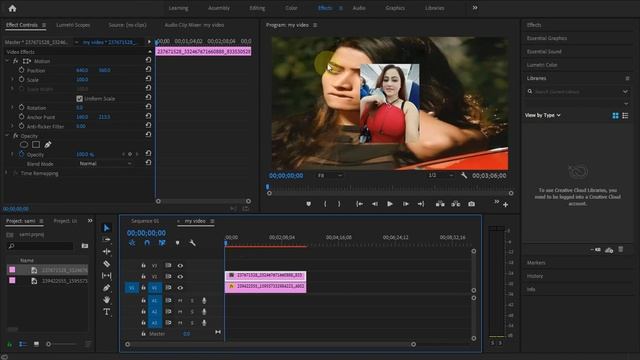Image resolution: width=640 pixels, height=360 pixels.
Task: Collapse the Motion effect
Action: click(7, 61)
